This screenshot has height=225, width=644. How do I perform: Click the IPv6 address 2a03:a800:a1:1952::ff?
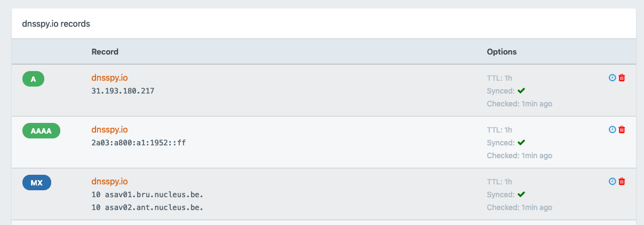click(x=139, y=143)
